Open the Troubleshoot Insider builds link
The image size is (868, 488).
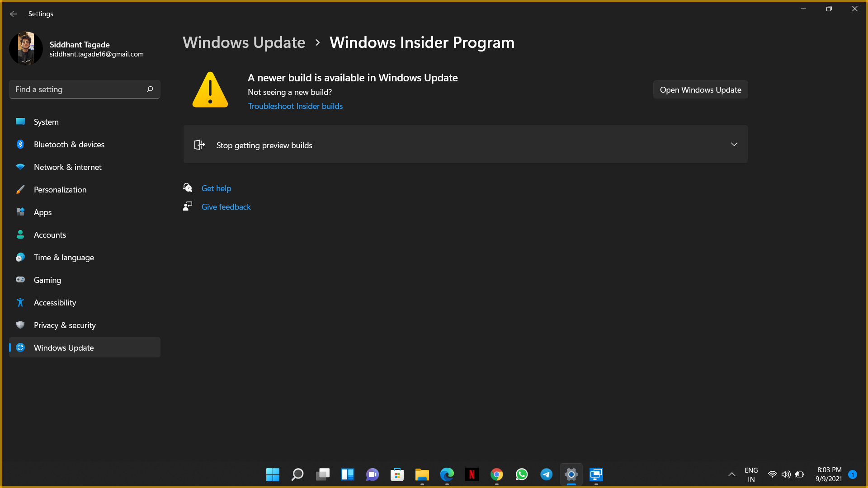(x=295, y=106)
